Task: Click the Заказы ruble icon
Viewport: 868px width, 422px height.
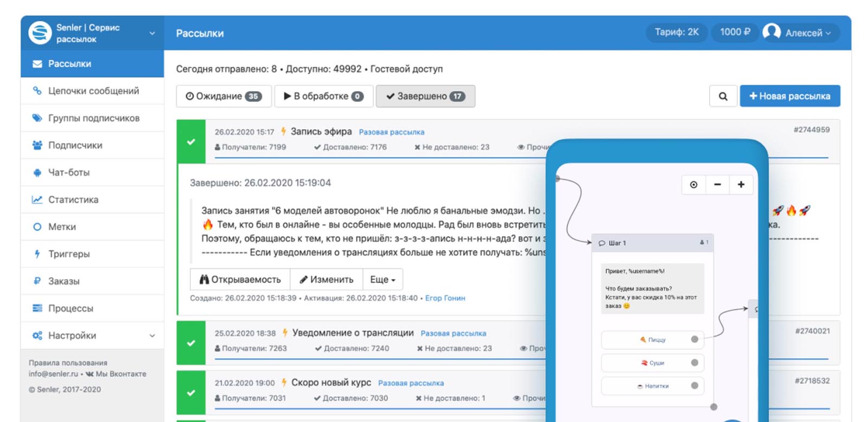Action: click(37, 281)
